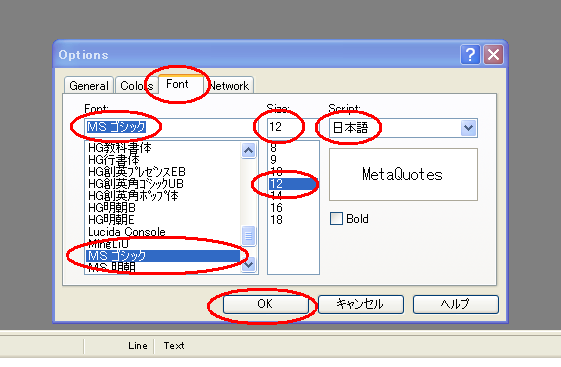Open the help question mark in title bar

[x=470, y=55]
